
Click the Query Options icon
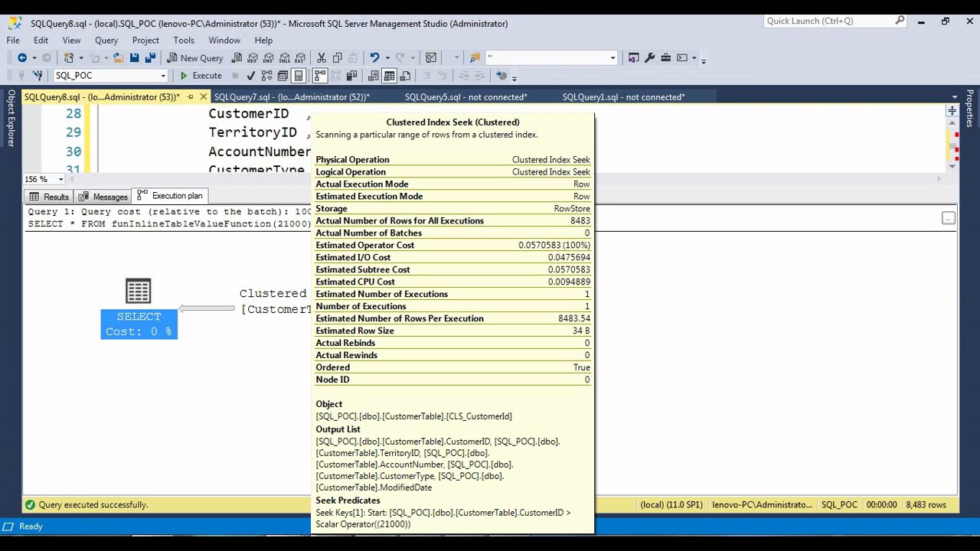(x=283, y=75)
